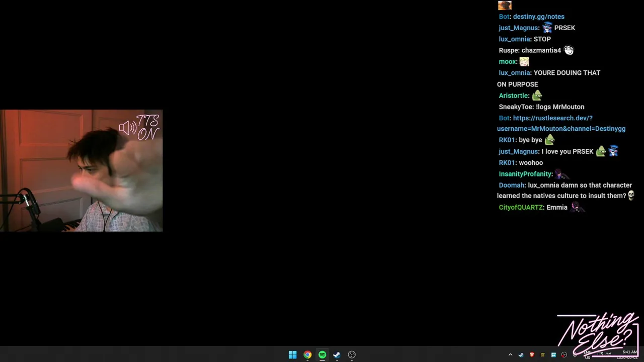The height and width of the screenshot is (362, 644).
Task: Click the blue arrow tray icon
Action: 553,355
